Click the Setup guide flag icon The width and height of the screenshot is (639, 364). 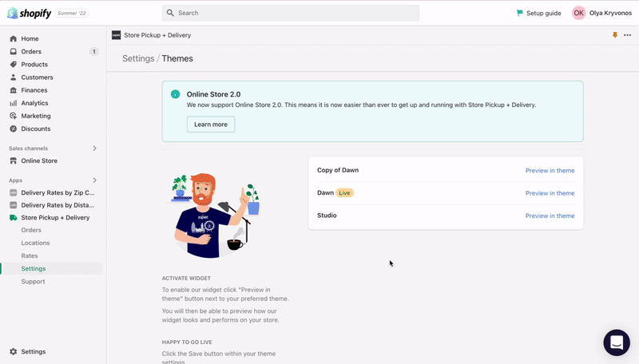[520, 13]
